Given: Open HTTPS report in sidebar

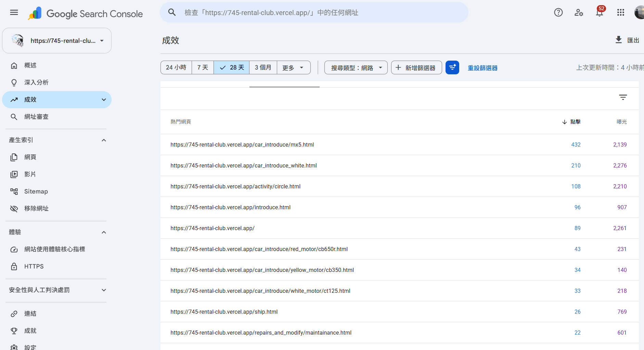Looking at the screenshot, I should pyautogui.click(x=57, y=266).
